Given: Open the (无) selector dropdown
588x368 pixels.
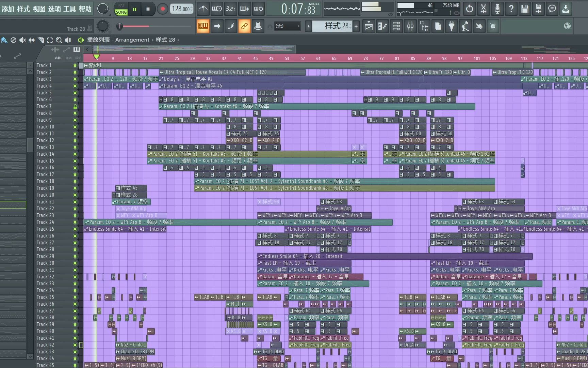Looking at the screenshot, I should click(x=287, y=26).
